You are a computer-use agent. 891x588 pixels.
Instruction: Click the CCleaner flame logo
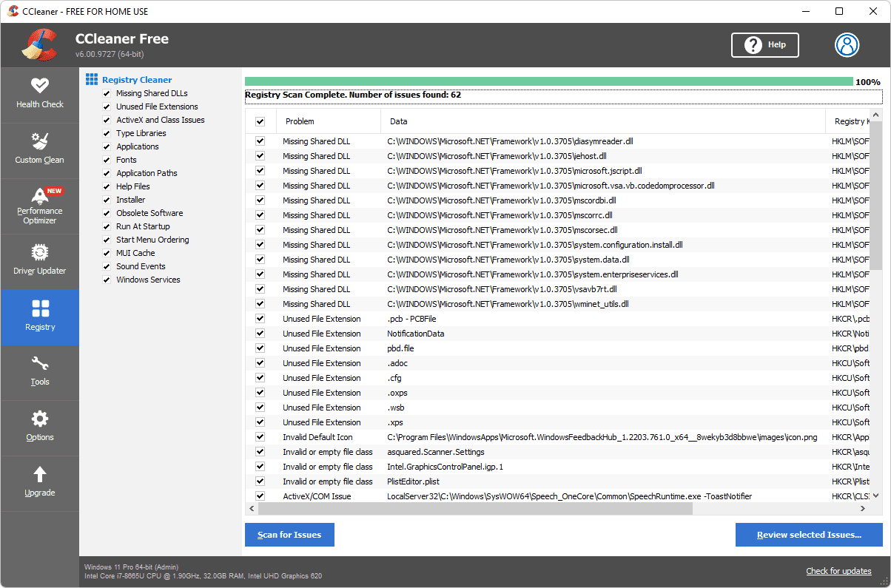(38, 45)
